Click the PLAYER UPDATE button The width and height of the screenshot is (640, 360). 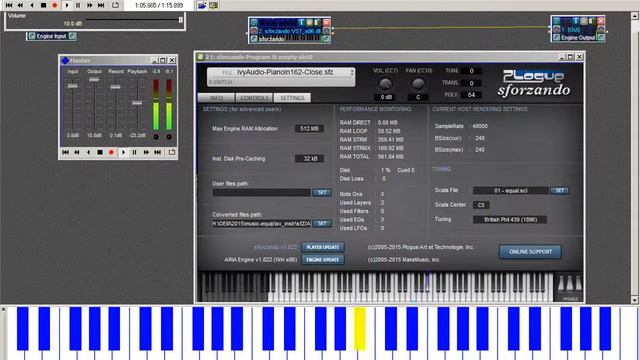323,247
